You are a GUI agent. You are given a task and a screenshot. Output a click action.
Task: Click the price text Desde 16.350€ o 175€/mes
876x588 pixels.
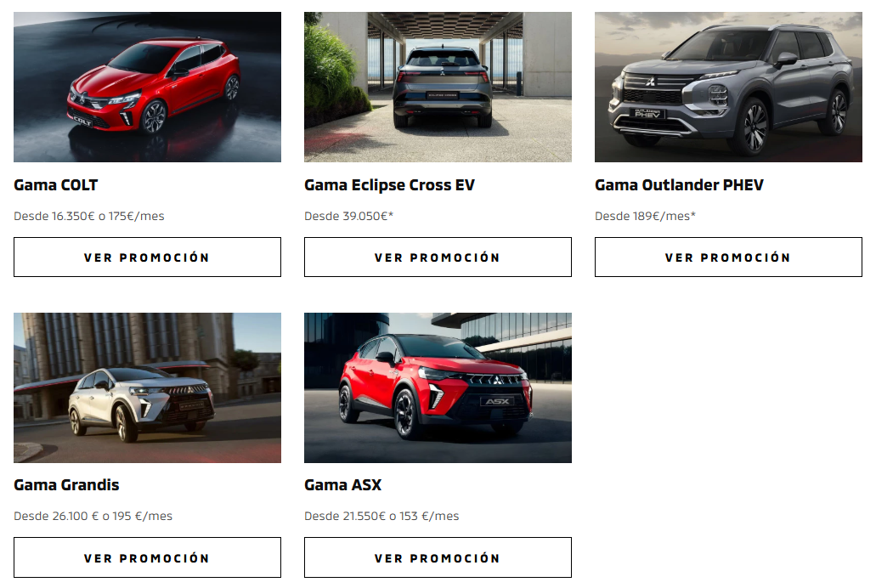(x=89, y=217)
